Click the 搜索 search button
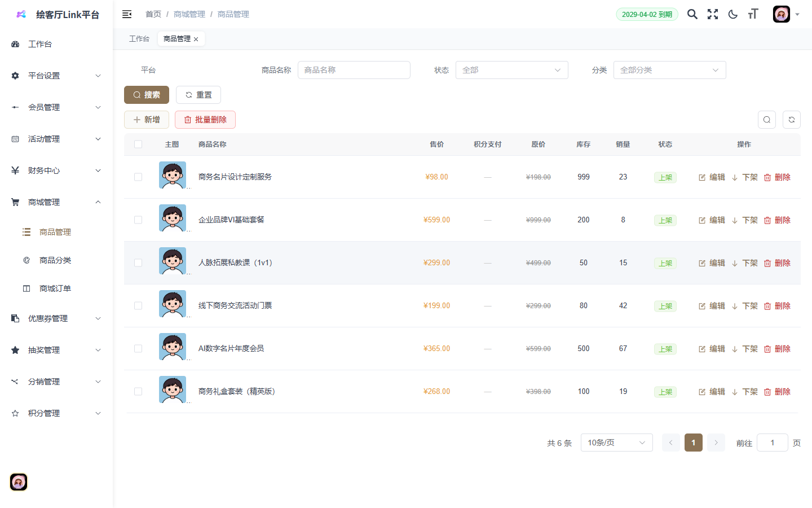 click(146, 94)
